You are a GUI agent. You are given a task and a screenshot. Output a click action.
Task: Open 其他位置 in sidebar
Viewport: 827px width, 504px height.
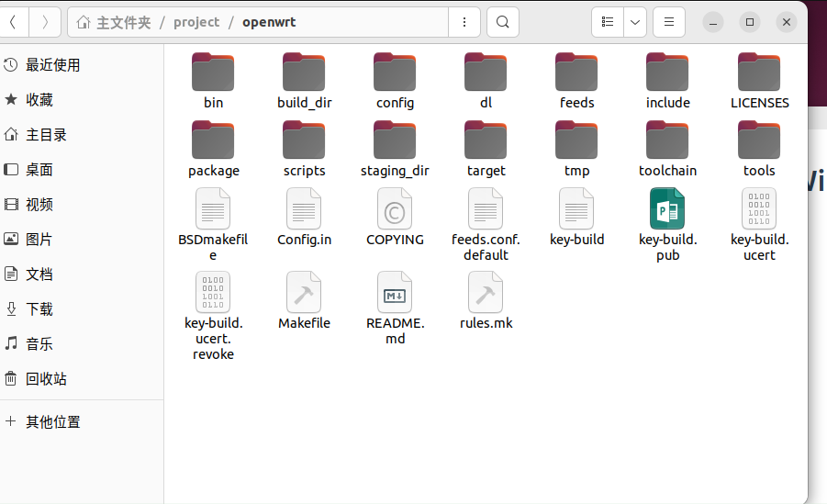pos(82,421)
